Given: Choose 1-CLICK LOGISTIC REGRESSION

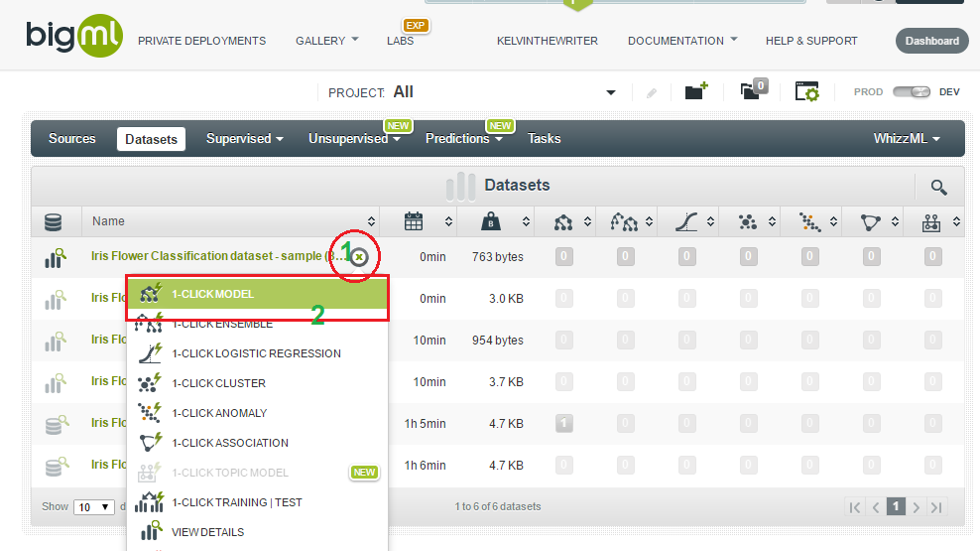Looking at the screenshot, I should click(258, 353).
